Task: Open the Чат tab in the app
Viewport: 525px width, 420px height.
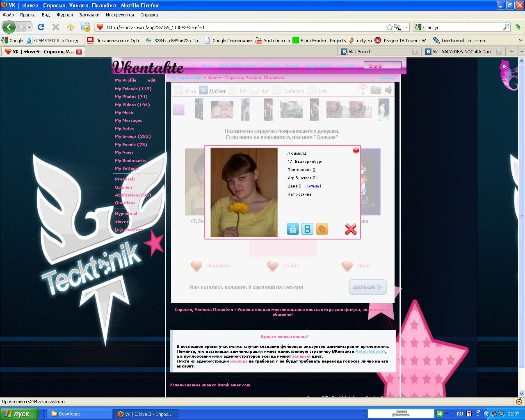Action: click(260, 91)
